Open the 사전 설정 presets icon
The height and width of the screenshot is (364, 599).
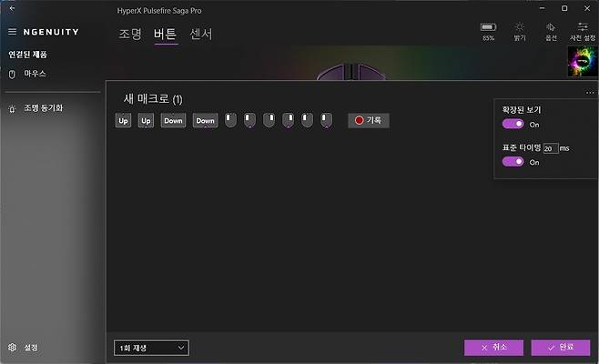(x=582, y=28)
